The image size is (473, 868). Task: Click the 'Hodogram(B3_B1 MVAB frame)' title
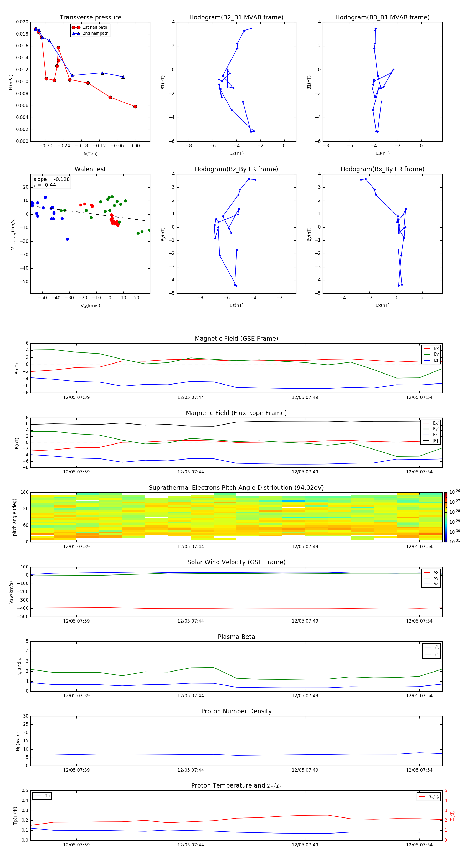tap(382, 18)
